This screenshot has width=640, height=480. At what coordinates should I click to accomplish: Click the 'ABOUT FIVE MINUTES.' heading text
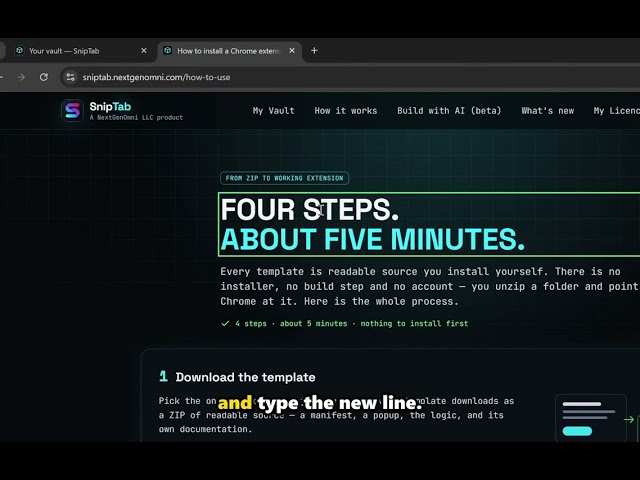(372, 239)
